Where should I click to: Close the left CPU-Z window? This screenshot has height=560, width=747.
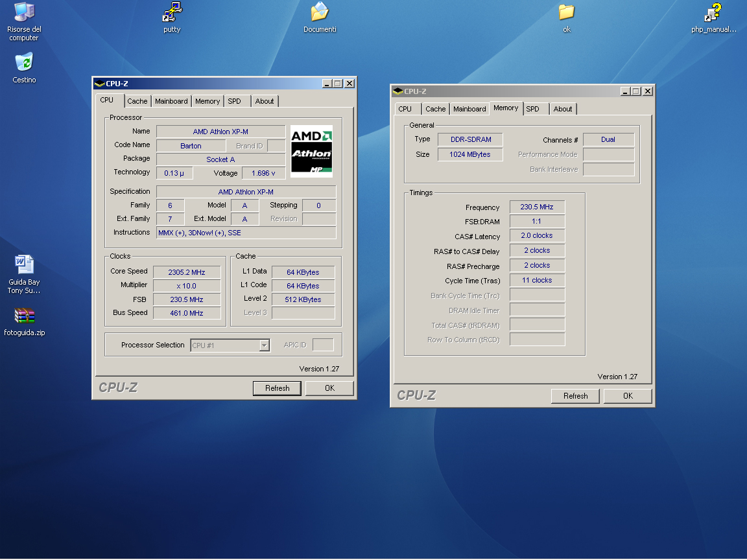350,84
